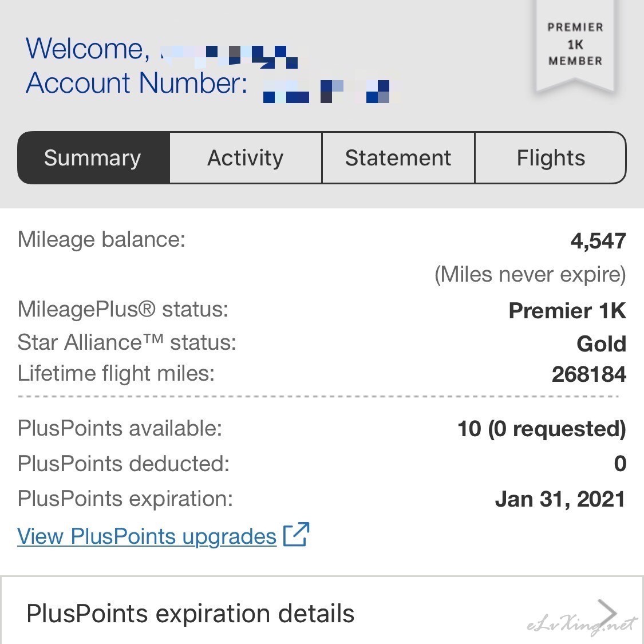Click the PlusPoints deducted value
Viewport: 644px width, 644px height.
pyautogui.click(x=620, y=464)
